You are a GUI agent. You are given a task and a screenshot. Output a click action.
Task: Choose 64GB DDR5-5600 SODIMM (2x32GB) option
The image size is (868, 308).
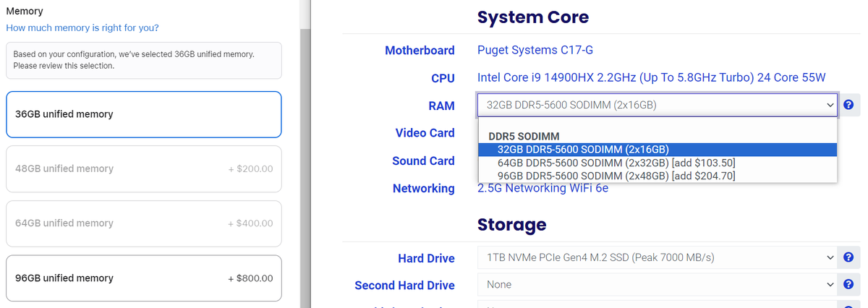(x=658, y=163)
